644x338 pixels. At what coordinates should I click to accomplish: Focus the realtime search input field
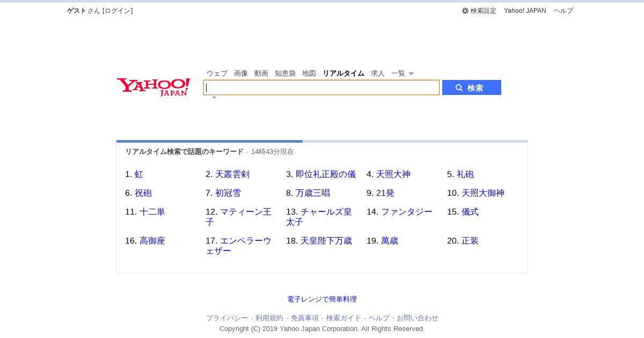321,87
